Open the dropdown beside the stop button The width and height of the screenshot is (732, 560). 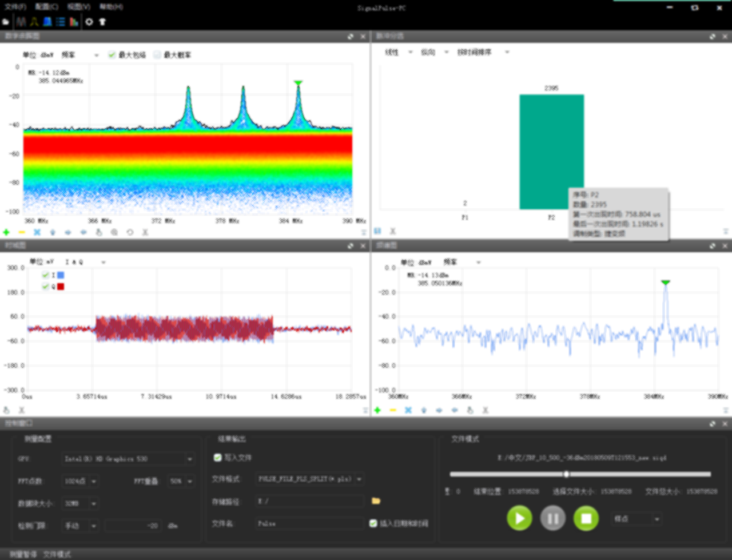[637, 519]
